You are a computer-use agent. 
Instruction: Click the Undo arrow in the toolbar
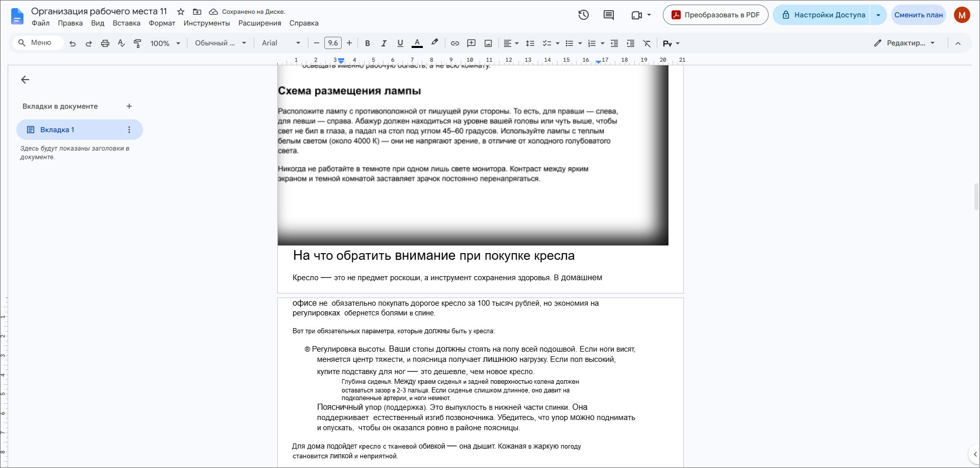[73, 43]
